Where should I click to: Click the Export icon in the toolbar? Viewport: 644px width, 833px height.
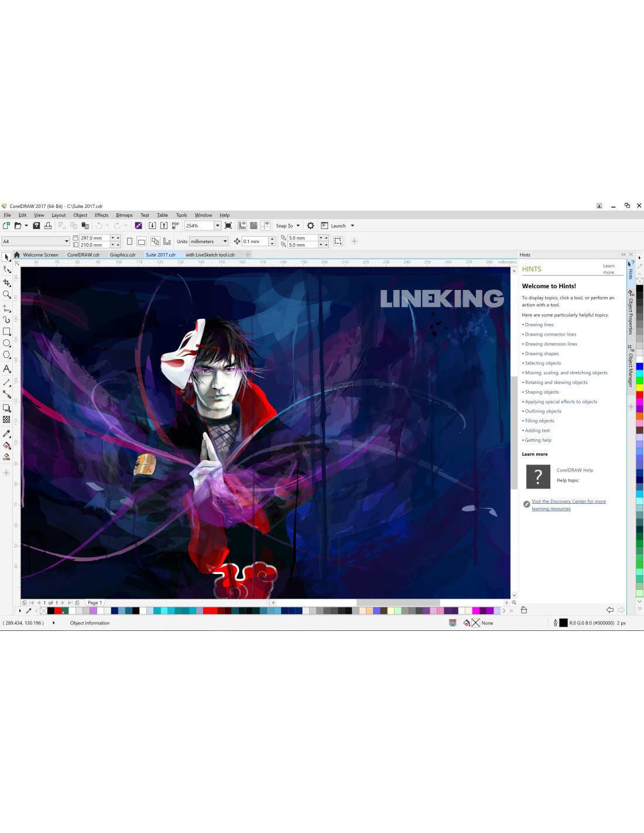(x=164, y=226)
